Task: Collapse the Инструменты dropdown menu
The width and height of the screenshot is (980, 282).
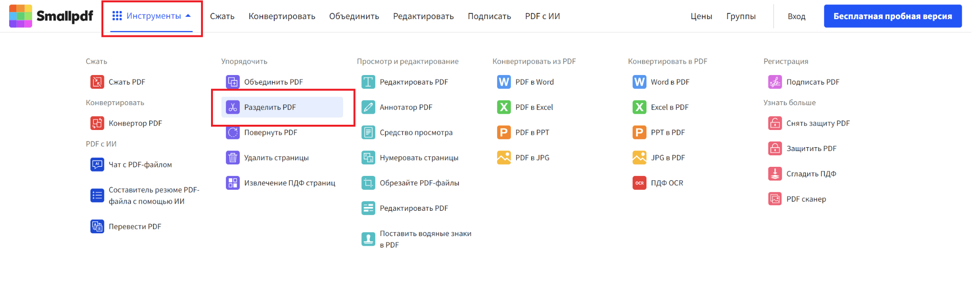Action: [x=152, y=15]
